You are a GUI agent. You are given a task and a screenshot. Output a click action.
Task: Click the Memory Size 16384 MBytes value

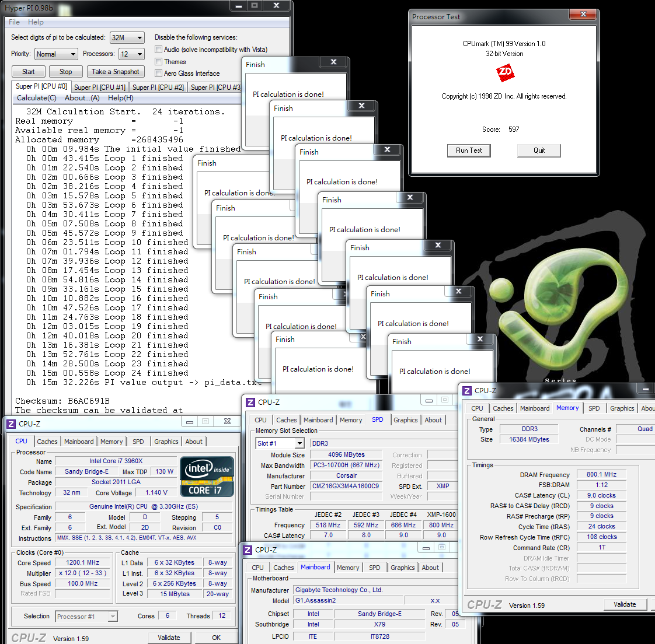click(x=529, y=439)
